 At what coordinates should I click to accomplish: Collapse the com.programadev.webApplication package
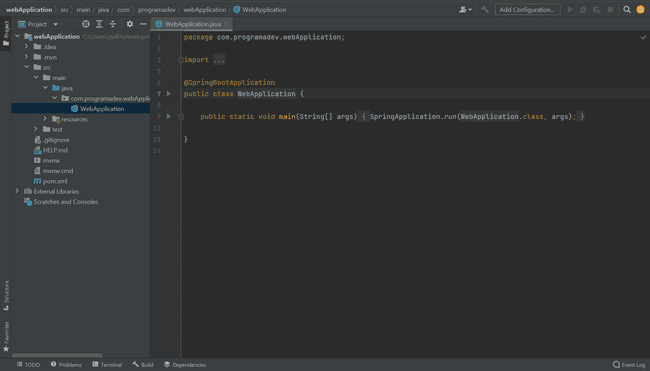click(x=55, y=98)
